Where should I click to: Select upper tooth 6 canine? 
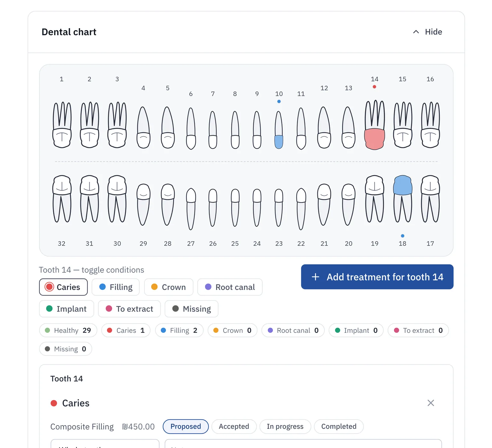coord(191,128)
